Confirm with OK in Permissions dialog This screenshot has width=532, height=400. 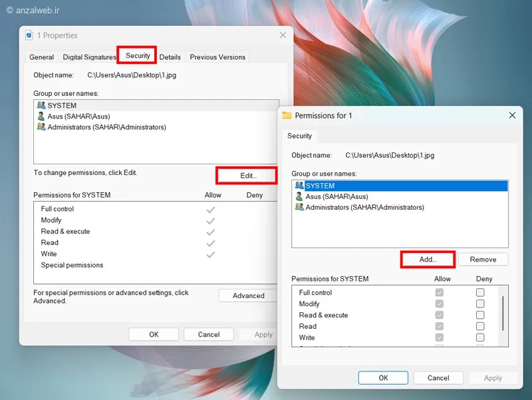(383, 378)
